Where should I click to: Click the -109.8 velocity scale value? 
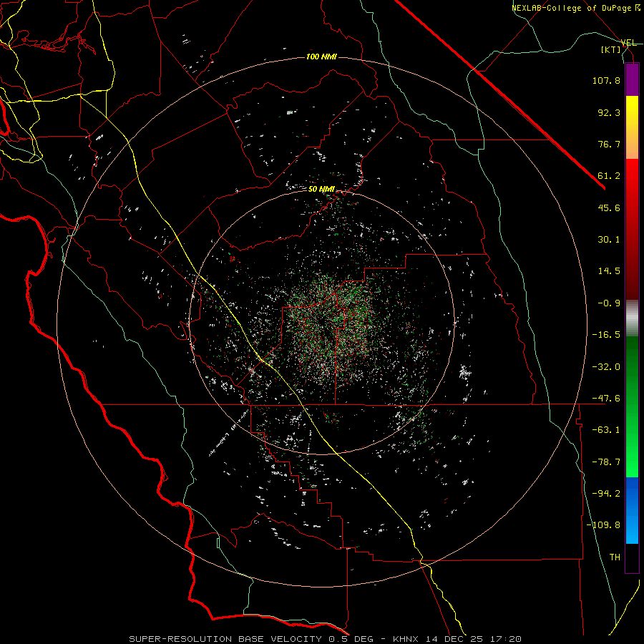[x=603, y=525]
